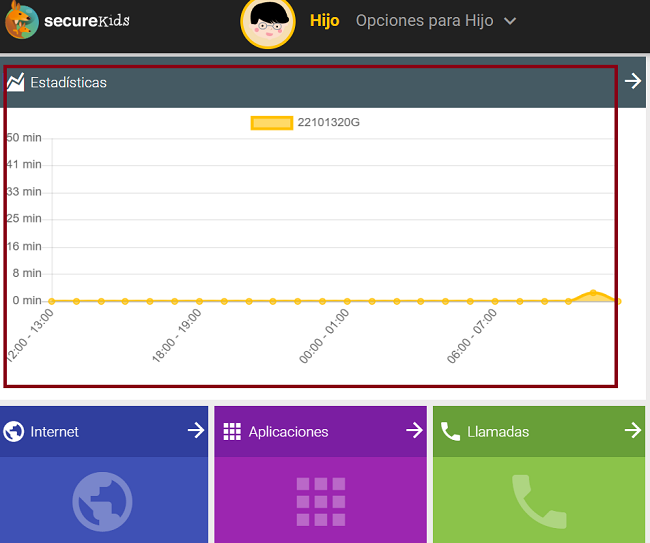Open the Opciones para Hijo dropdown
This screenshot has width=650, height=543.
click(424, 21)
